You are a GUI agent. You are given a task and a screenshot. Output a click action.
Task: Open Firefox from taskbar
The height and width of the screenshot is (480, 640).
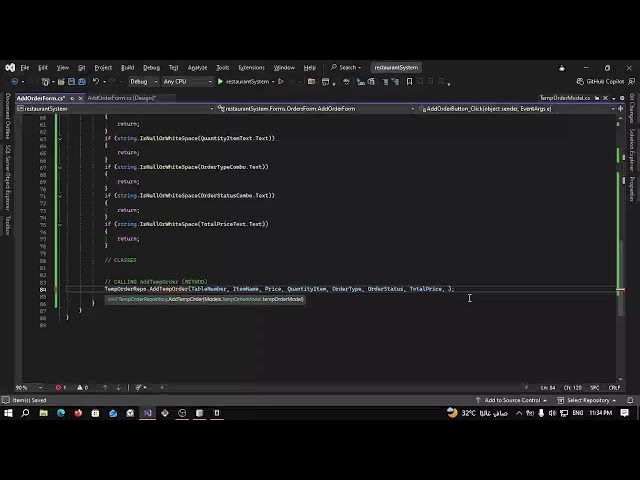coord(78,413)
